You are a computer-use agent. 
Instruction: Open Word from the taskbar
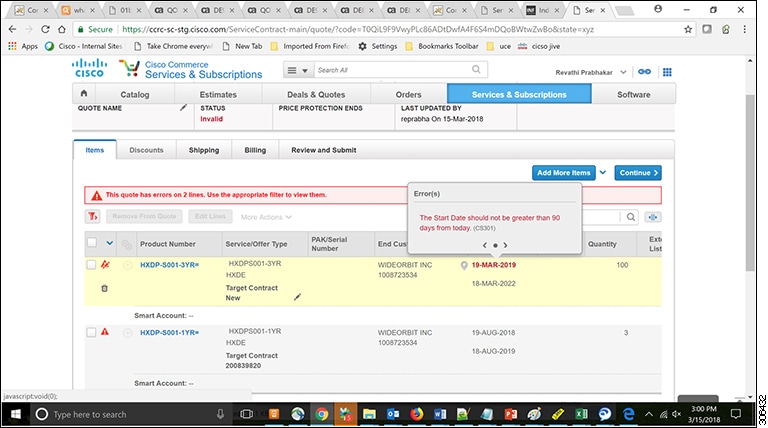click(440, 415)
